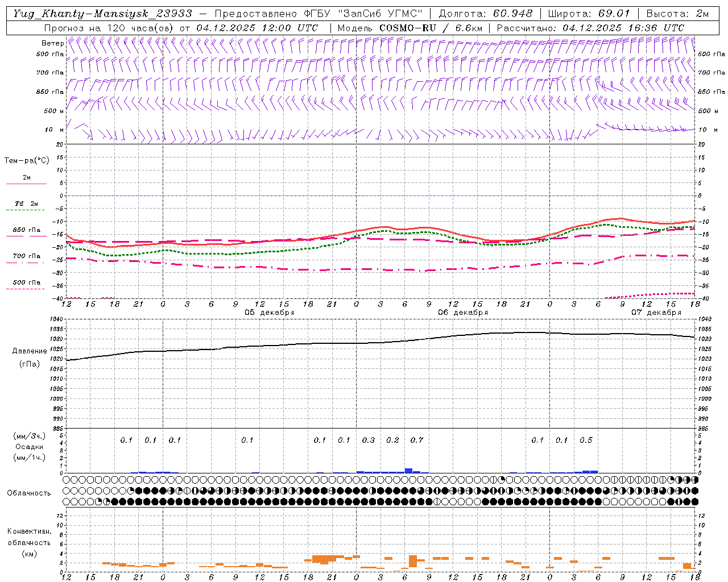Click the station title Yug_Khanty-Mansiysk_23933
Viewport: 728px width, 582px height.
point(102,14)
